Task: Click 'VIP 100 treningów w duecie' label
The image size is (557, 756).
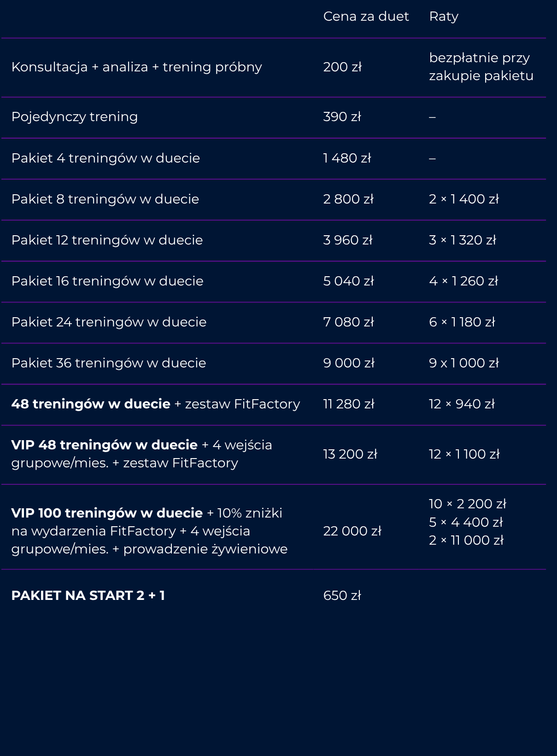Action: 107,513
